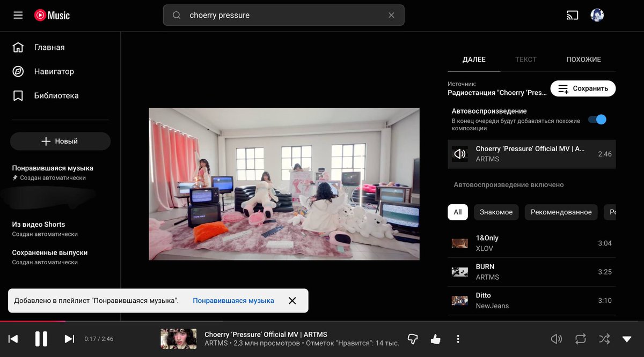Click the search box with choerry pressure

coord(283,16)
